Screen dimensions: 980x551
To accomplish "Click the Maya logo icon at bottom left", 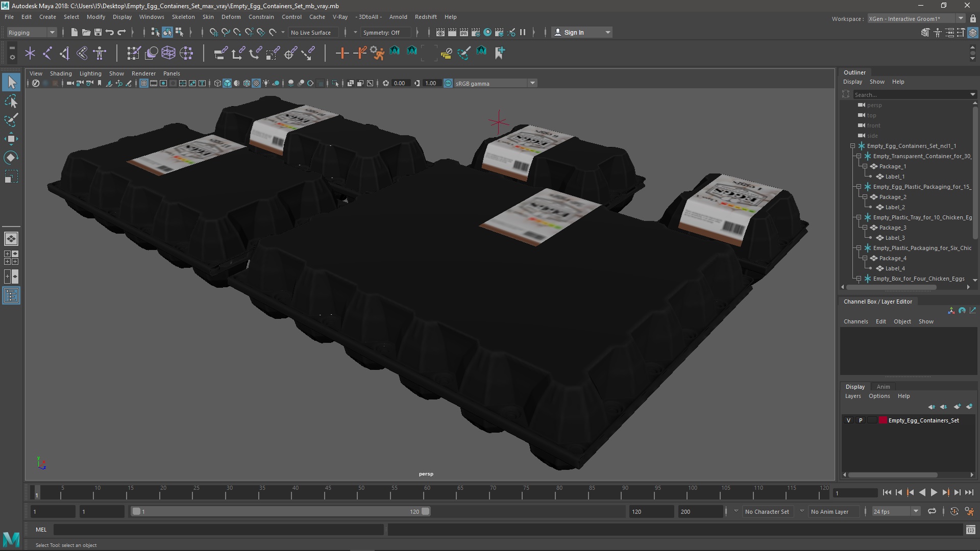I will coord(11,539).
